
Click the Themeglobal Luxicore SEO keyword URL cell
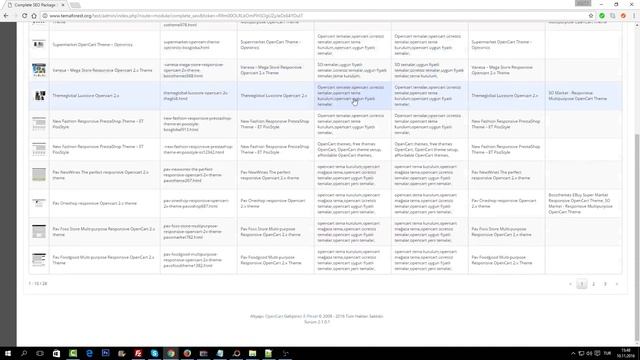pos(198,96)
